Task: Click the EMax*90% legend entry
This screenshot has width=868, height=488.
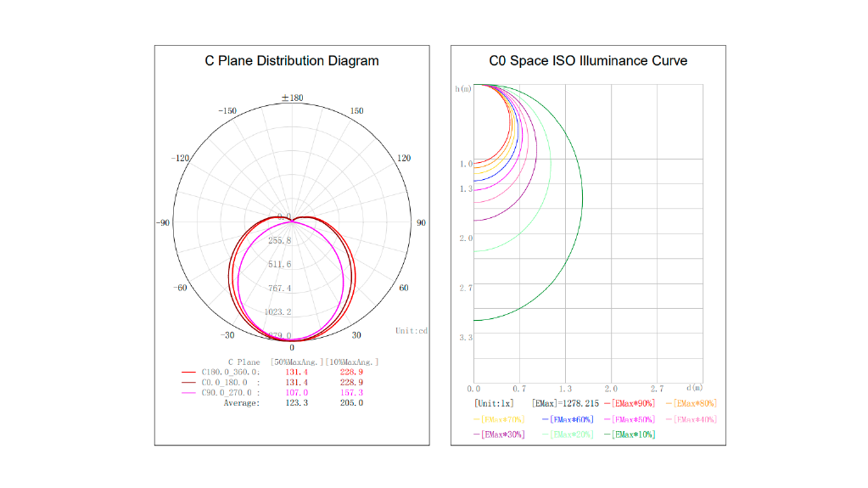Action: coord(630,403)
